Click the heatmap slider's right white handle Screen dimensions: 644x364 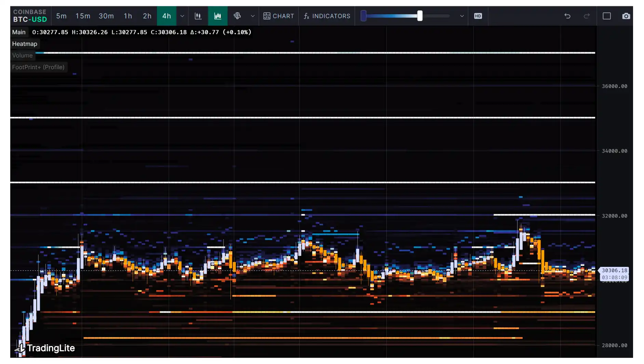point(420,16)
